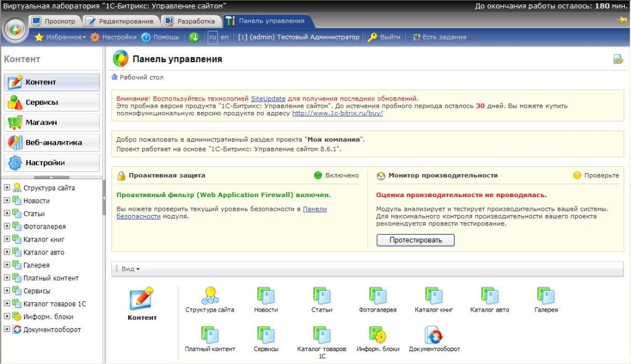This screenshot has width=631, height=364.
Task: Click the Избранное star icon
Action: 39,37
